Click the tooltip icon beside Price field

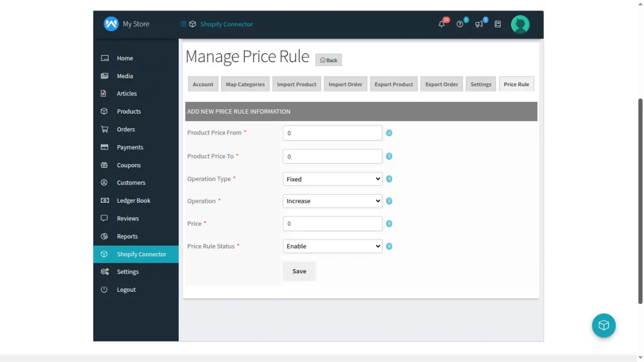click(389, 223)
